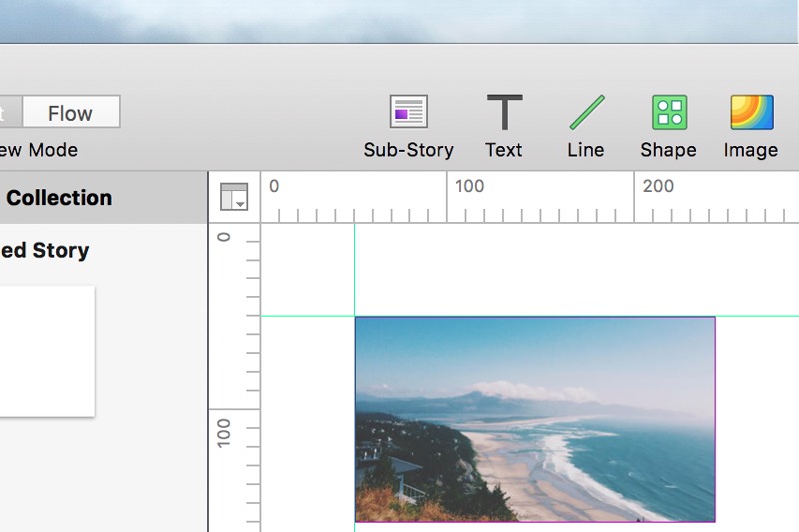Screen dimensions: 799x532
Task: Click the 0 mark on vertical ruler
Action: (224, 237)
